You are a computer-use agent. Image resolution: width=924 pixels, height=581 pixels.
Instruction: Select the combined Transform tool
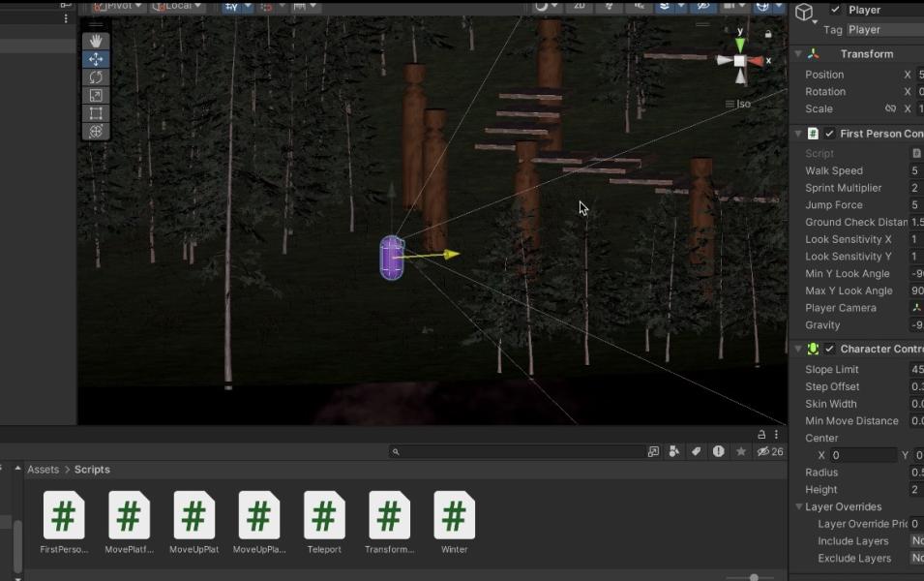[96, 131]
